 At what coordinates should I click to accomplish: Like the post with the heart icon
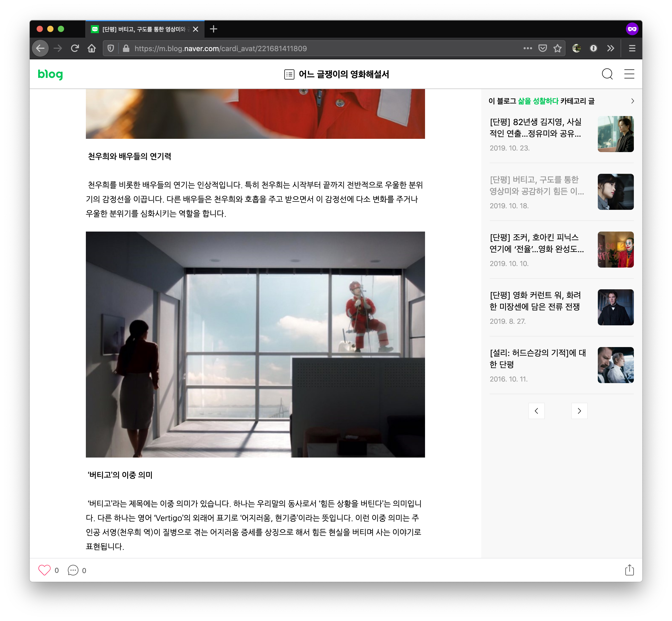click(x=44, y=570)
